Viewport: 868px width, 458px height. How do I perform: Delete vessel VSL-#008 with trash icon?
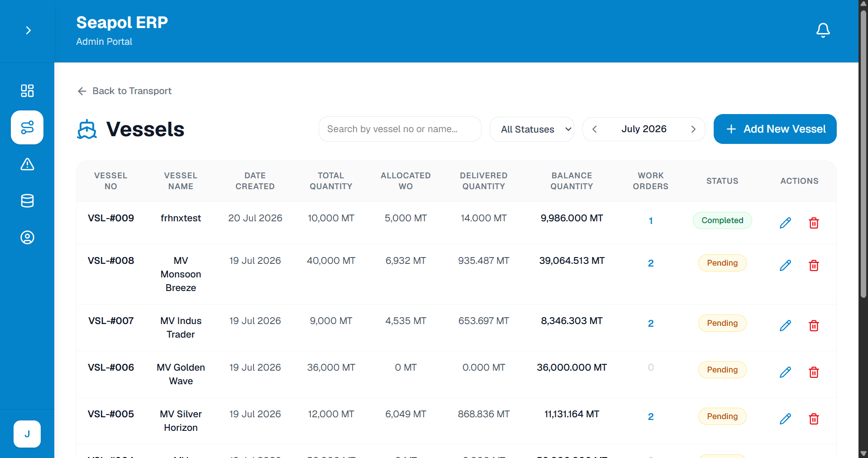[814, 265]
